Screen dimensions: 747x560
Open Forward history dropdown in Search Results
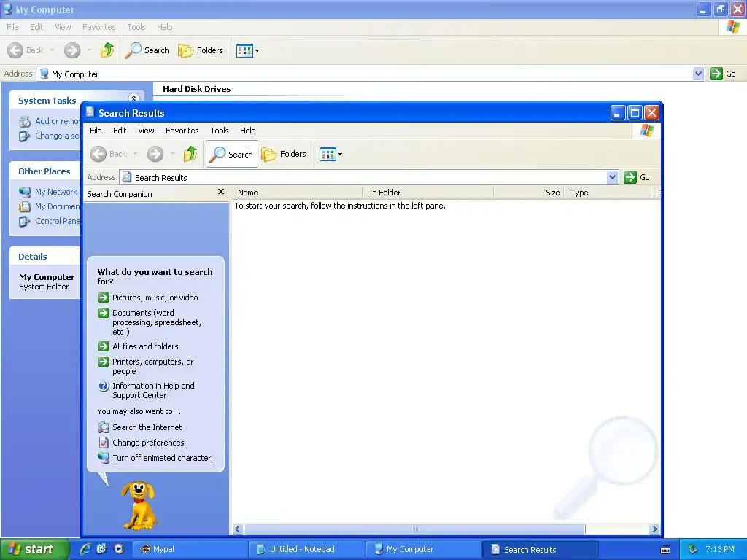(x=172, y=154)
